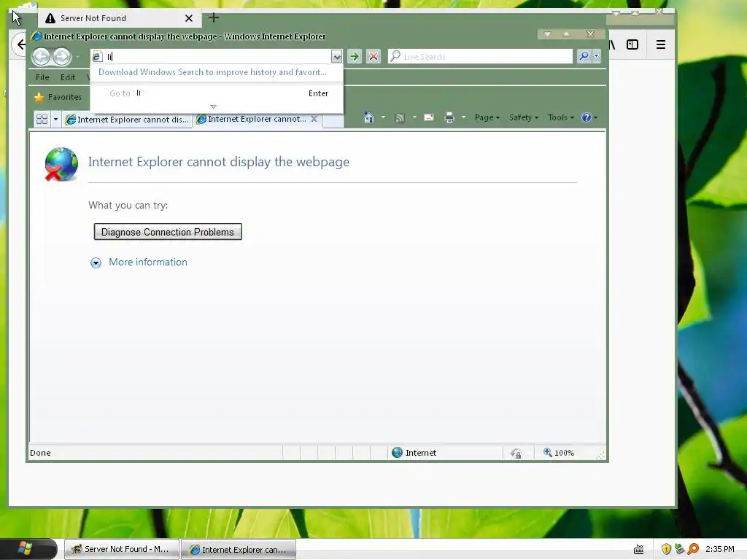Expand the Feeds dropdown arrow

414,117
